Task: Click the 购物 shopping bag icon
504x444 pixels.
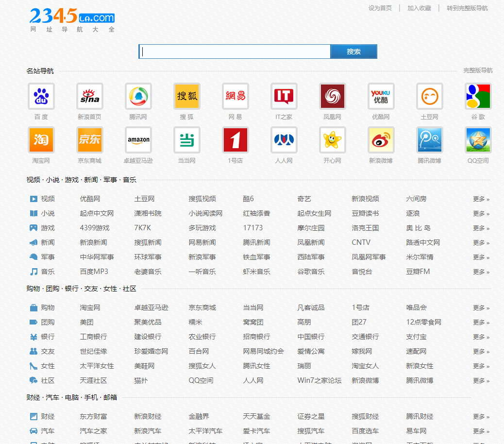Action: coord(34,307)
